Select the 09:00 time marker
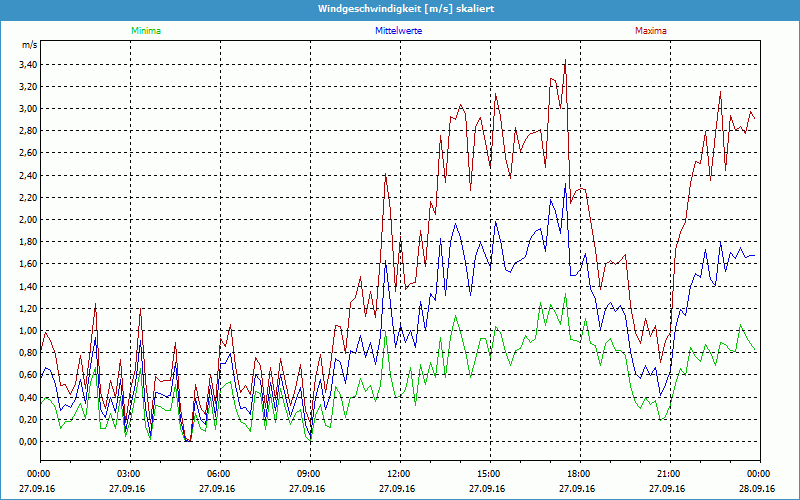The image size is (800, 500). 309,474
